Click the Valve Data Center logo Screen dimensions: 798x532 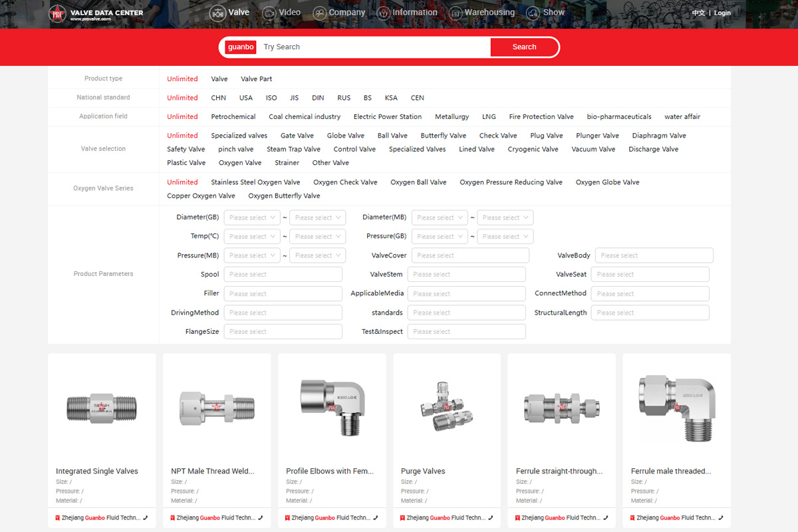pos(96,13)
